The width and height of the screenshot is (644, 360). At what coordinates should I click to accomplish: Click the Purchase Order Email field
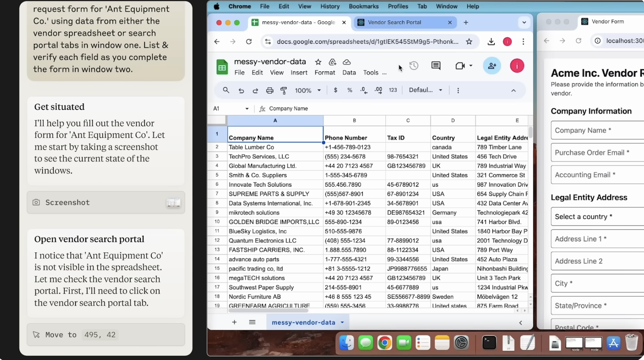598,152
